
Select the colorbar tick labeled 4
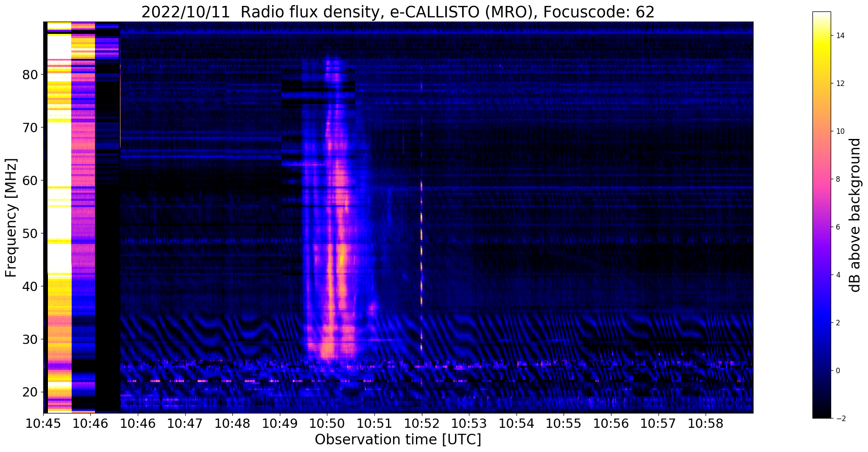tap(837, 275)
